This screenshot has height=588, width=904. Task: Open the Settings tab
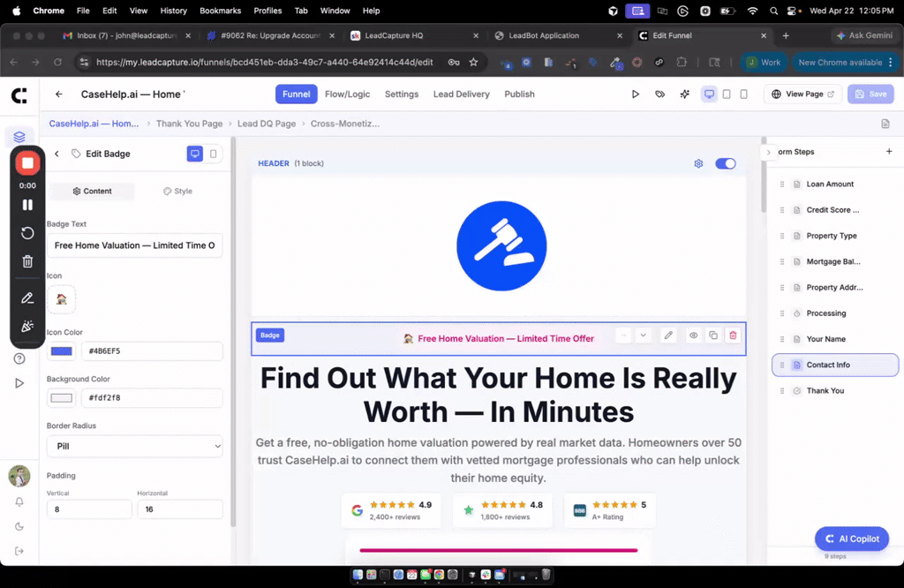coord(402,94)
